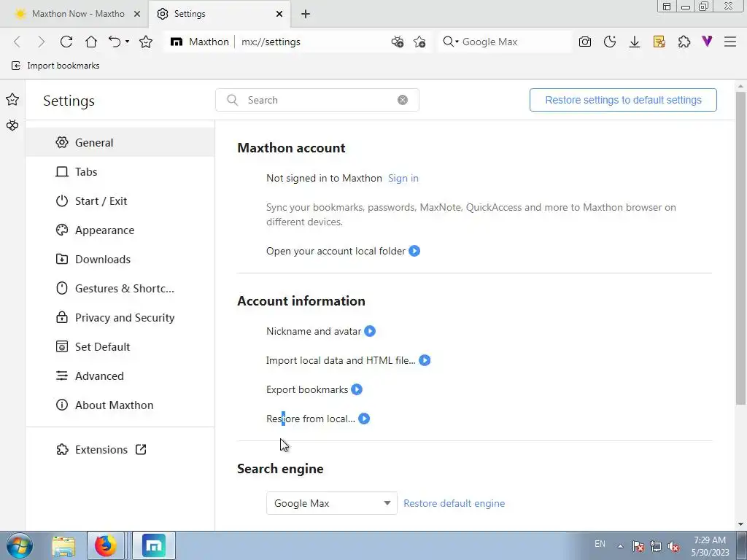The image size is (747, 560).
Task: Click the purple V extension icon
Action: click(707, 42)
